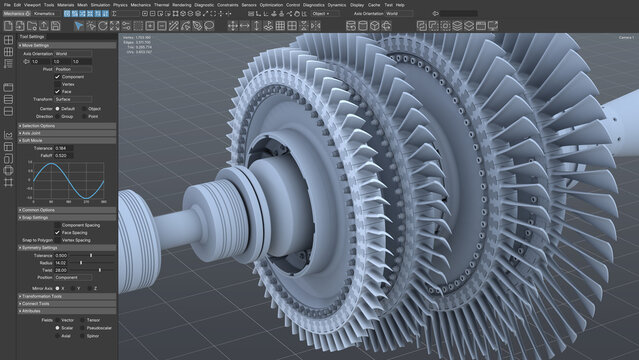Select the four-way Move arrows tool
The image size is (639, 360).
click(x=233, y=26)
